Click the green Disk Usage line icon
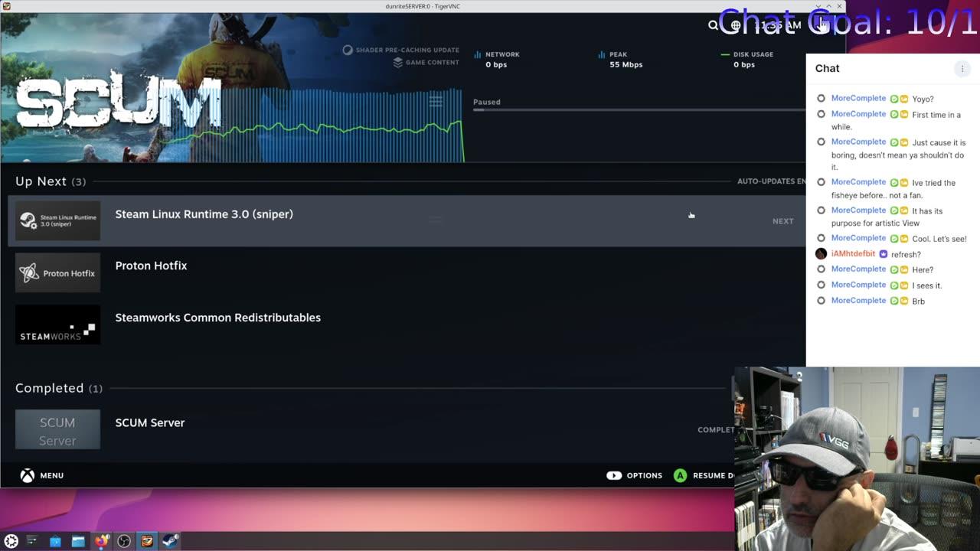The height and width of the screenshot is (551, 980). pyautogui.click(x=725, y=54)
